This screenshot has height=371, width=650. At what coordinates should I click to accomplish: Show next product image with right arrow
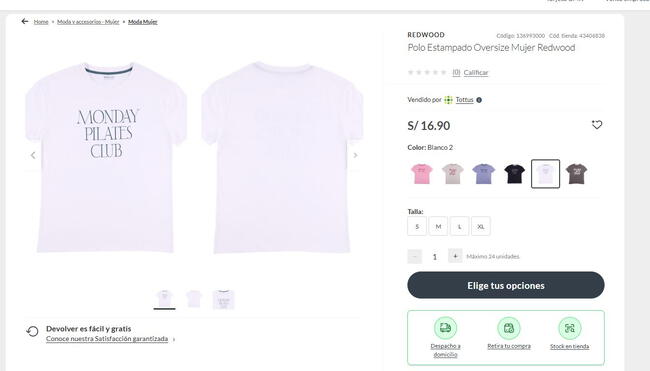point(355,155)
